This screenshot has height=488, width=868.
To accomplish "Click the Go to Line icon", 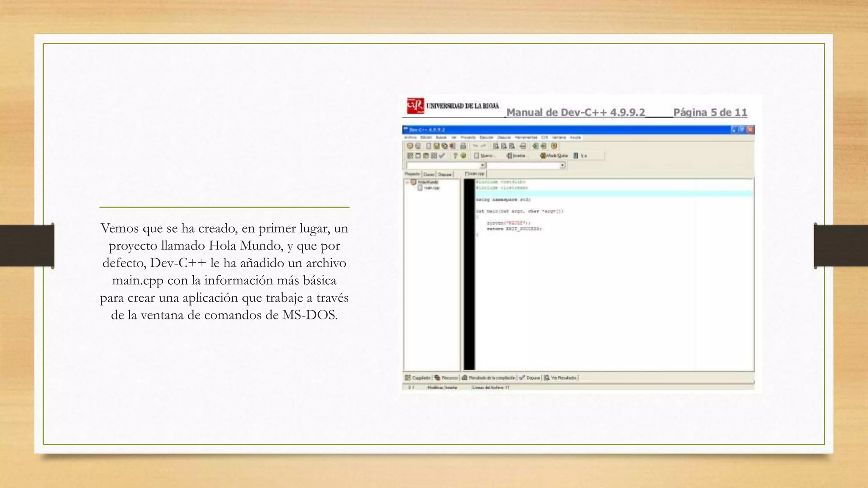I will pos(522,146).
